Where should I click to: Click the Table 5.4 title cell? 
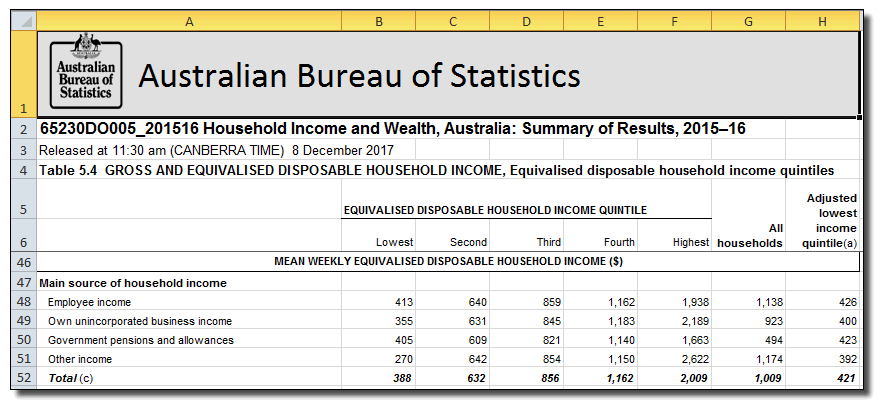coord(435,170)
